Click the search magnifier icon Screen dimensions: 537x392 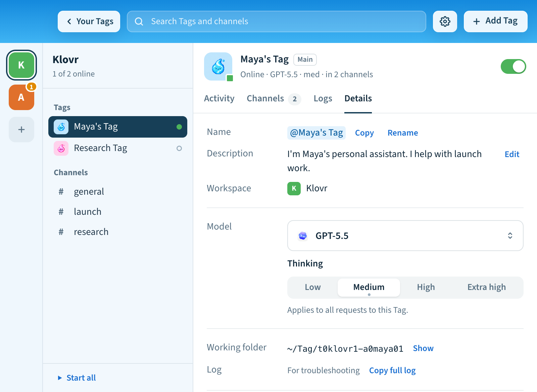point(139,21)
